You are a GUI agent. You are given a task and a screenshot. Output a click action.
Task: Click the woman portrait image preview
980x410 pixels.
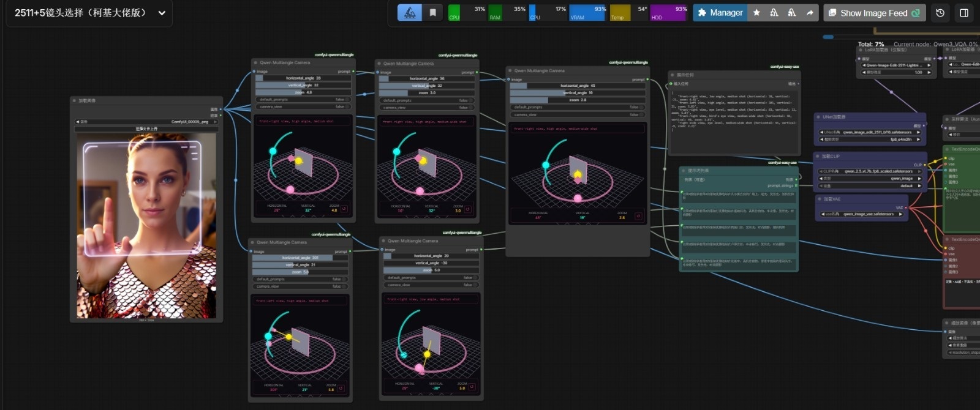point(146,225)
